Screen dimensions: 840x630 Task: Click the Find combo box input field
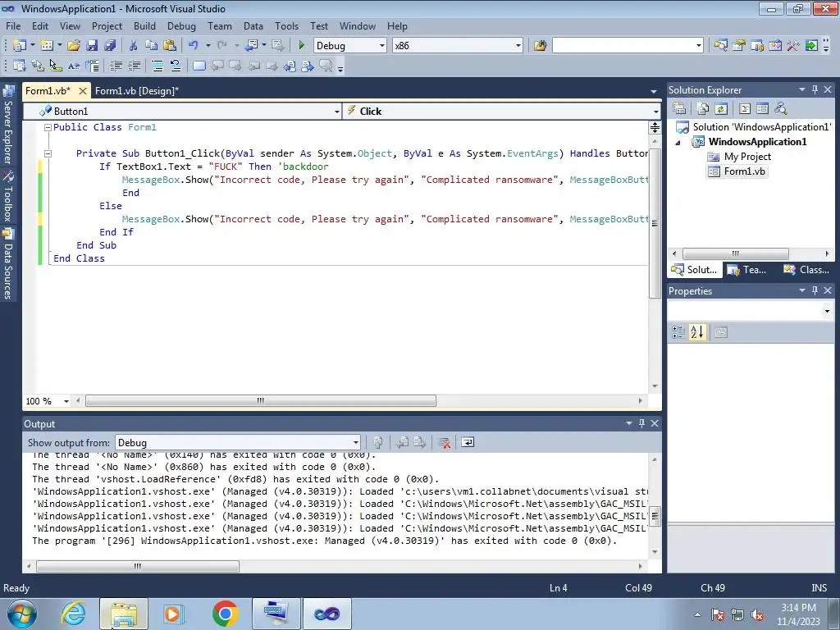click(623, 46)
